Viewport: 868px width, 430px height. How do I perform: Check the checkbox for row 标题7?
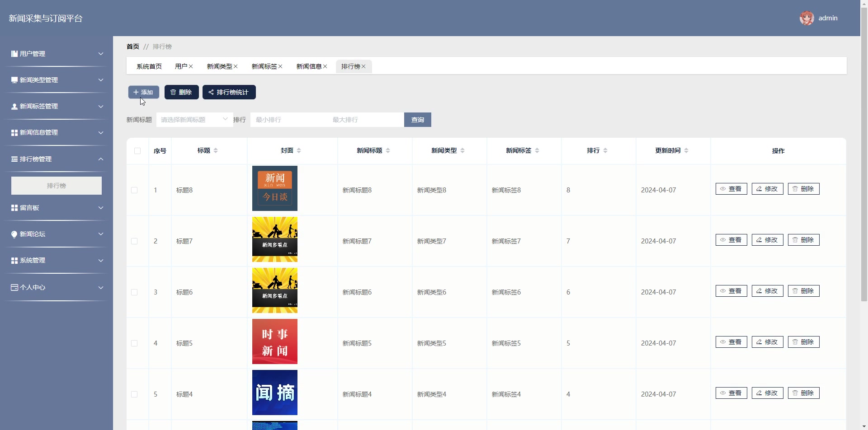tap(134, 241)
